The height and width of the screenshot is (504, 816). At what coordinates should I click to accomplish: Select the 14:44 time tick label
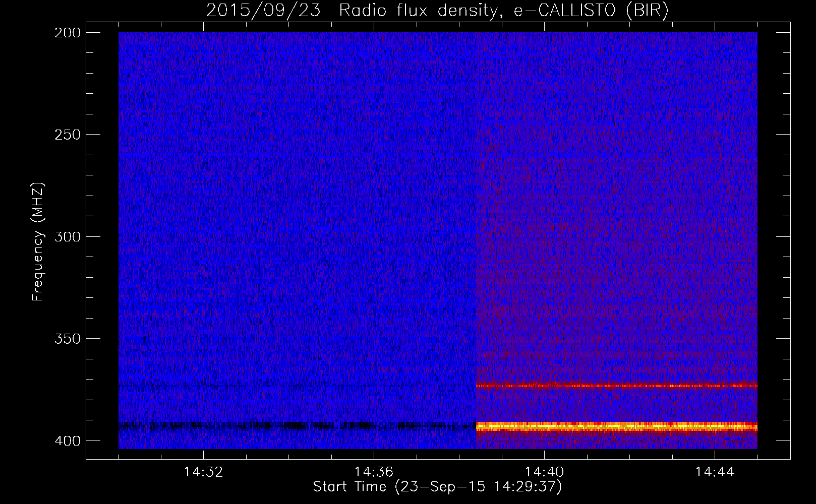click(x=715, y=472)
